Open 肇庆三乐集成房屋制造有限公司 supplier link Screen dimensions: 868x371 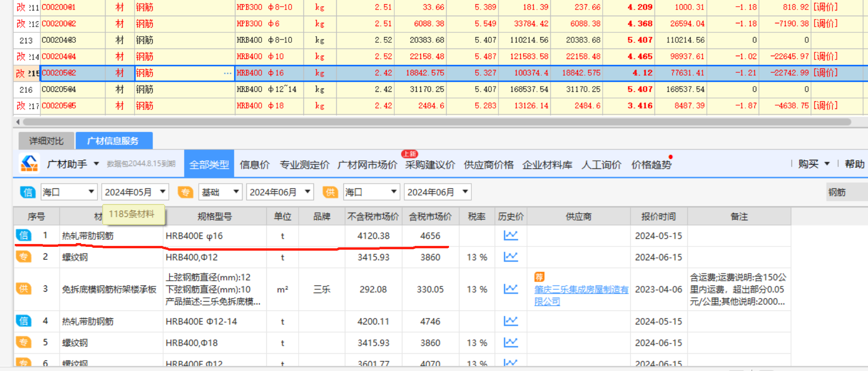pyautogui.click(x=581, y=295)
